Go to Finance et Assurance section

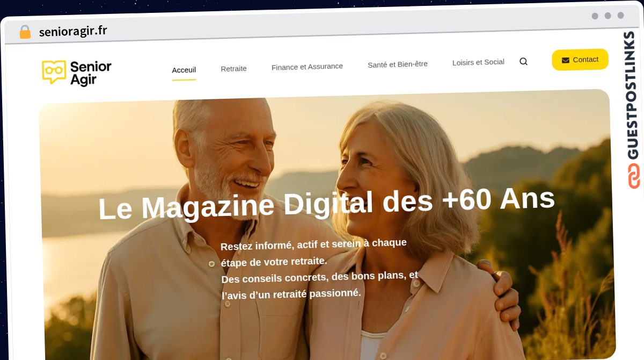click(307, 67)
